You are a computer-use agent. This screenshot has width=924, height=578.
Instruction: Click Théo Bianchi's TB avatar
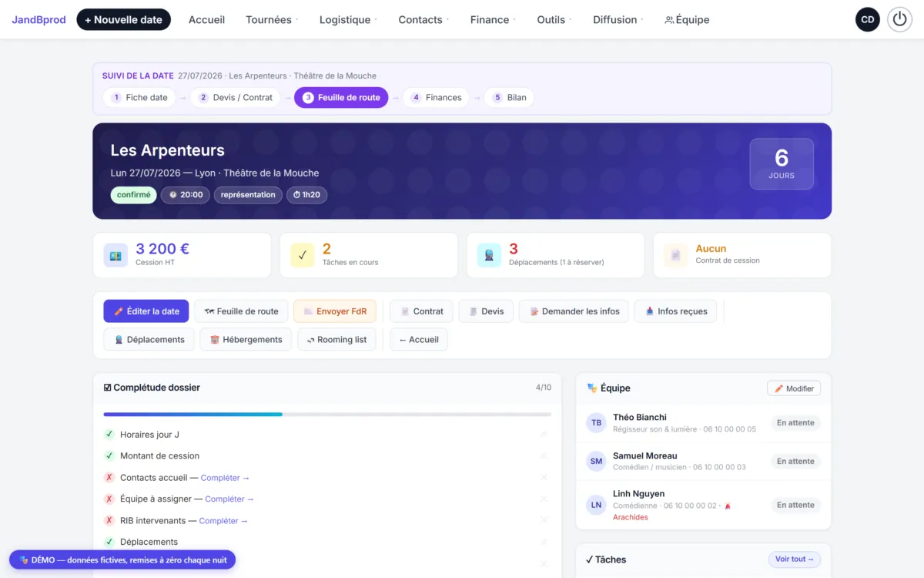click(x=597, y=422)
